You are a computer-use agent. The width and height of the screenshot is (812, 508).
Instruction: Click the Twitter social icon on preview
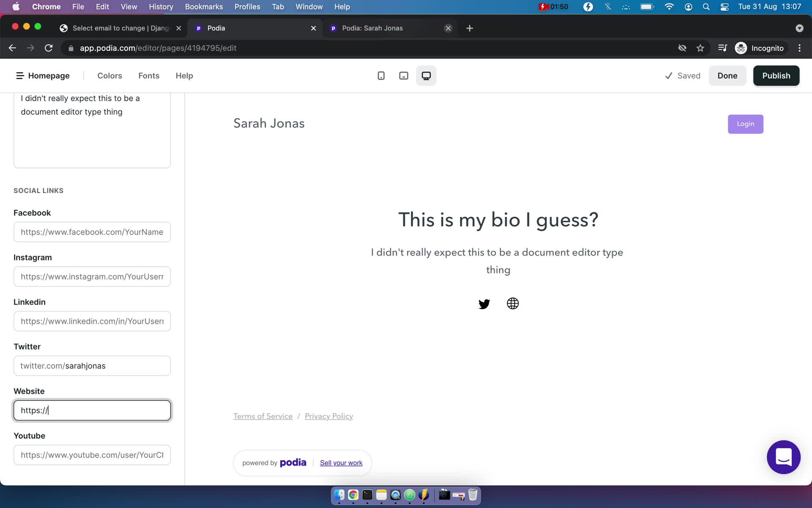[484, 304]
